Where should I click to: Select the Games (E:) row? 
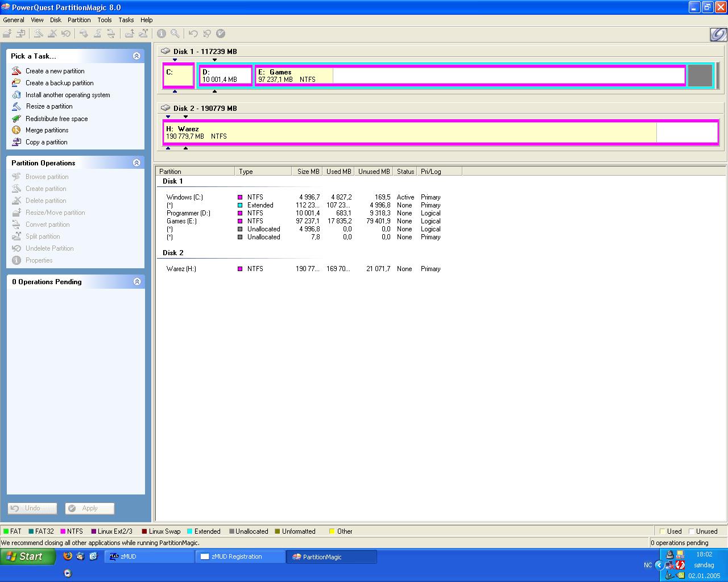[304, 221]
